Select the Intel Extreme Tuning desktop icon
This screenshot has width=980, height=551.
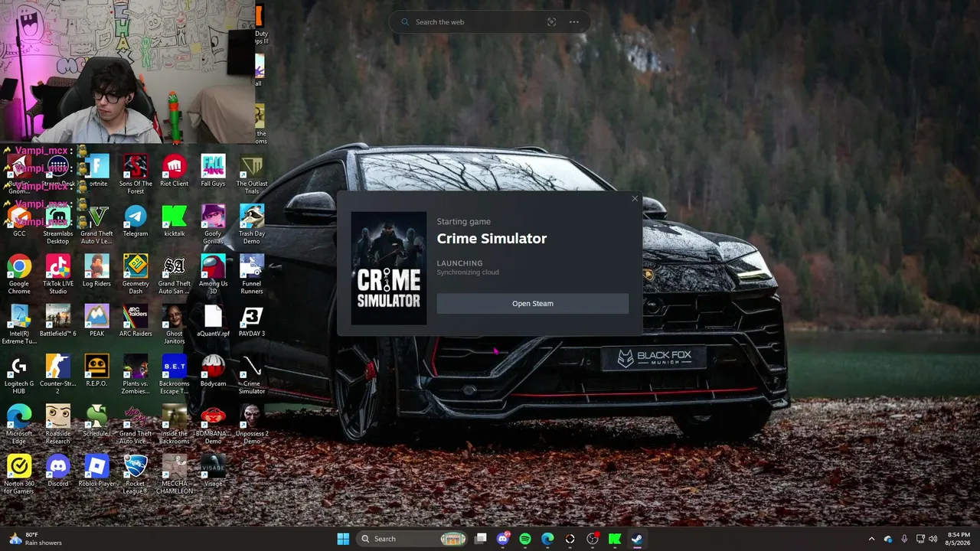19,324
